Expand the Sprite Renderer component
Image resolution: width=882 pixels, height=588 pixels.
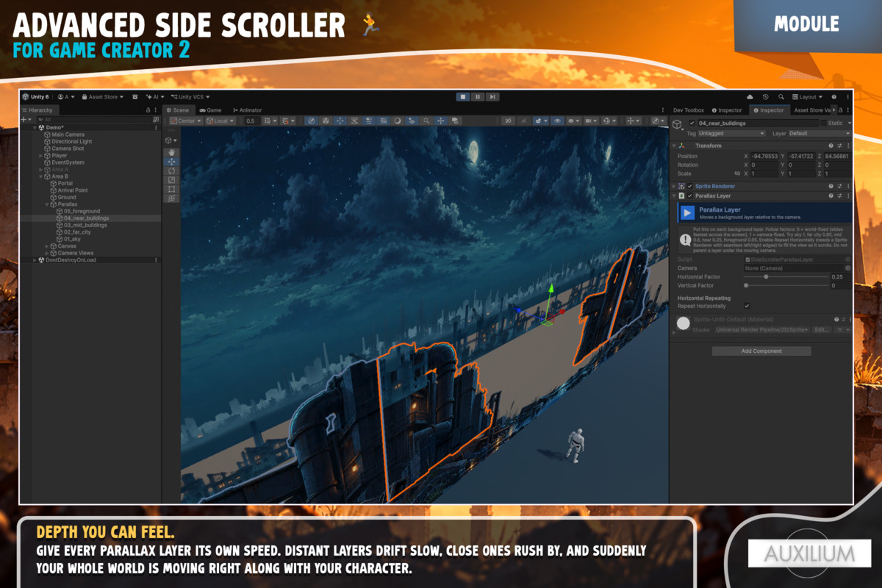click(674, 186)
